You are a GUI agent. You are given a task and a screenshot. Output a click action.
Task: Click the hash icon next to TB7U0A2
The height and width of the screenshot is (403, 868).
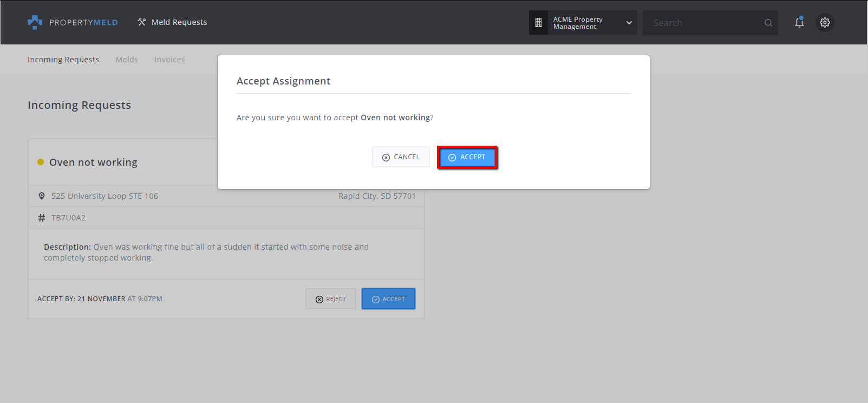pos(42,218)
